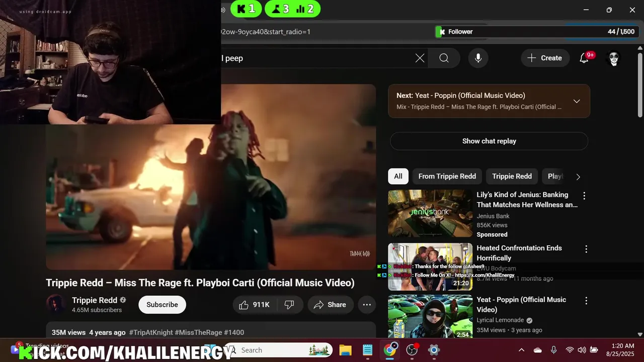Click the green bar chart 2 badge
644x362 pixels.
pos(305,9)
